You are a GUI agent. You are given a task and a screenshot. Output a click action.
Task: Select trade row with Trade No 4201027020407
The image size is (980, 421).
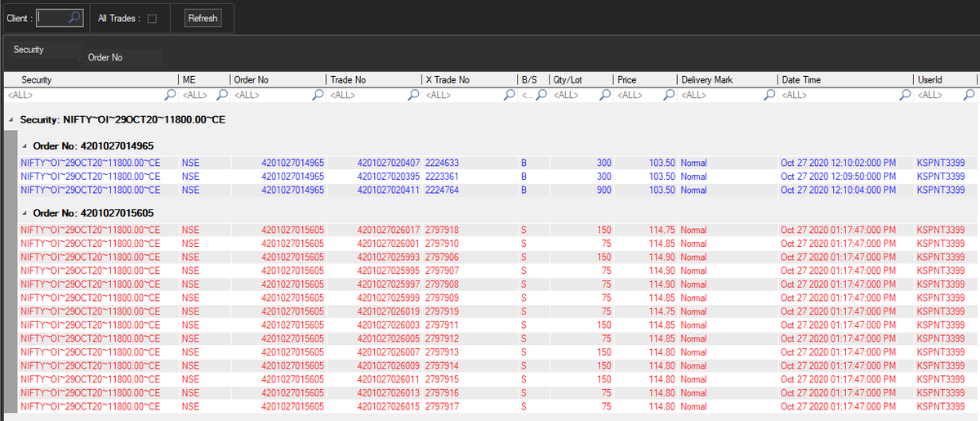click(x=497, y=163)
